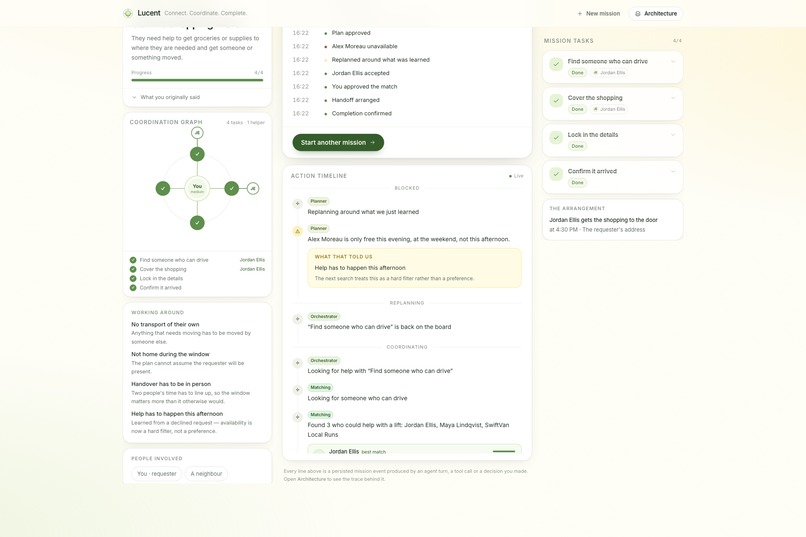This screenshot has height=537, width=806.
Task: Click You approved the match log entry
Action: point(364,86)
